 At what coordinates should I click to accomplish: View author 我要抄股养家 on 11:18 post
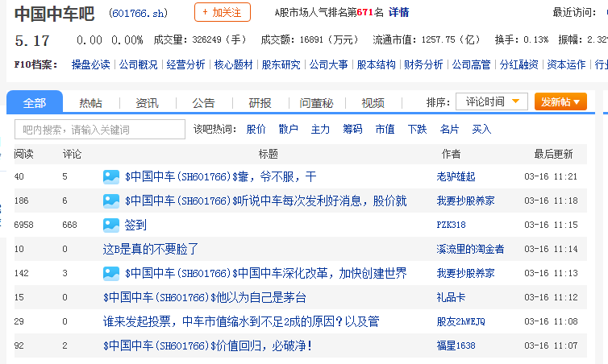point(466,201)
